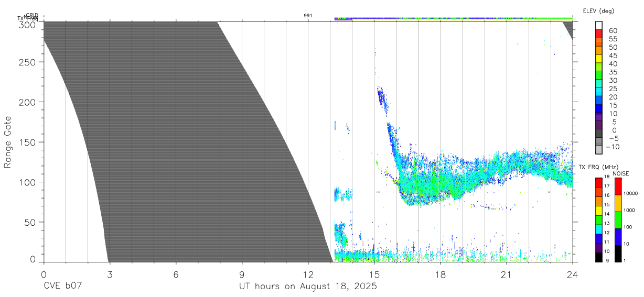Click the UT hours axis tick label 21
Viewport: 644px width, 297px height.
tap(506, 274)
